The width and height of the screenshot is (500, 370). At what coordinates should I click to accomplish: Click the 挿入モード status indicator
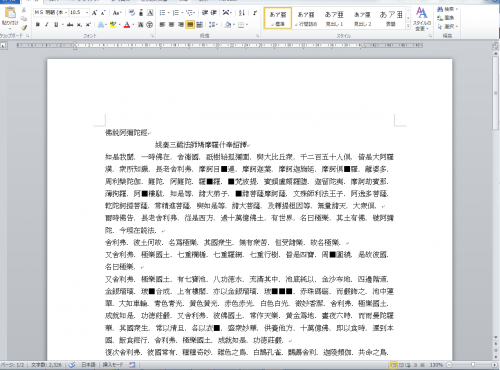pos(113,365)
